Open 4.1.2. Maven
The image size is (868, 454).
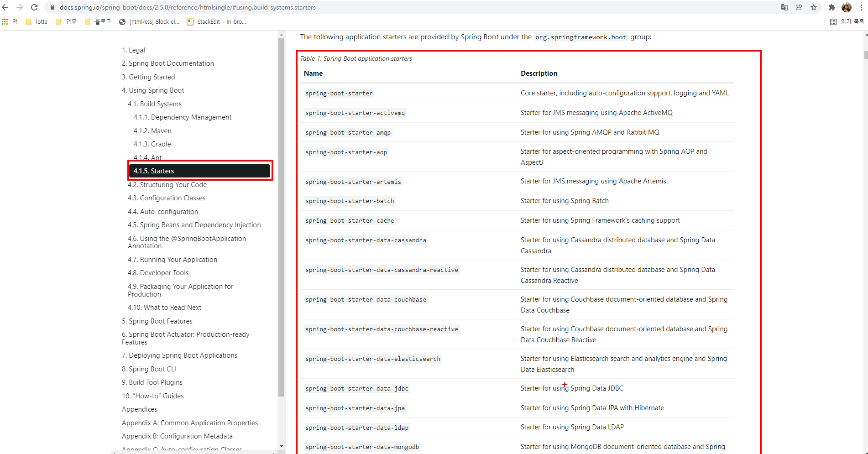pos(152,131)
